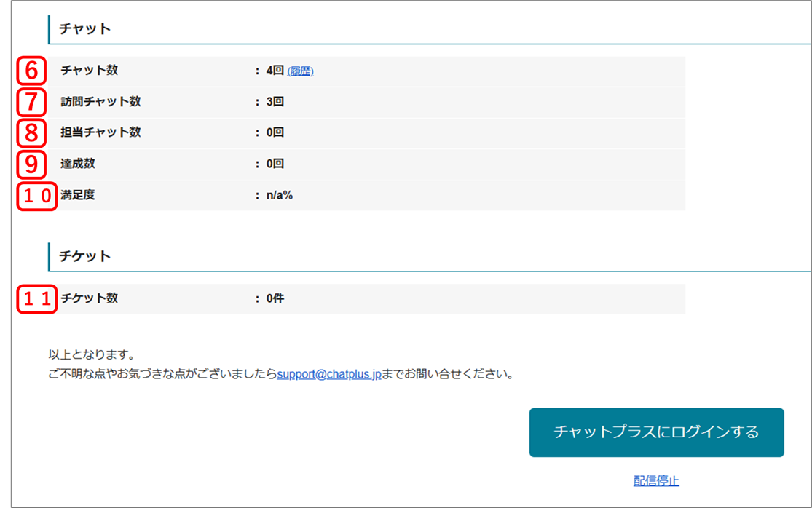Click the n/a% satisfaction value

tap(280, 195)
